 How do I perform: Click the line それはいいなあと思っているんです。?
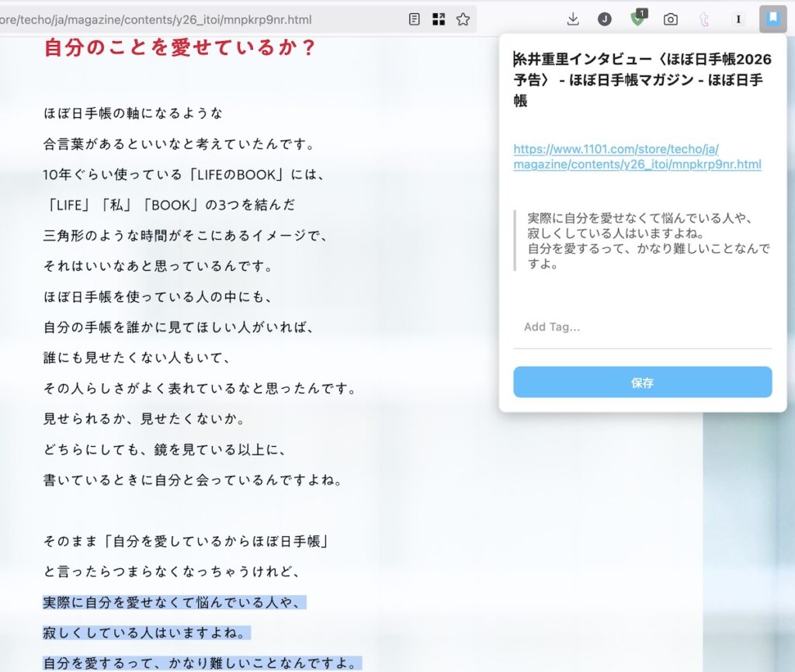158,266
